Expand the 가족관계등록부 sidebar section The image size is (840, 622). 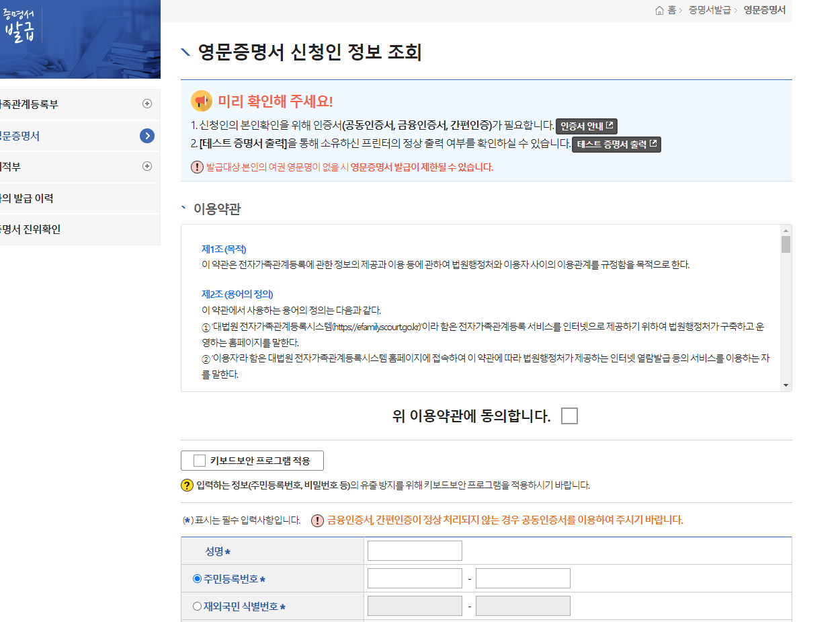click(x=146, y=104)
